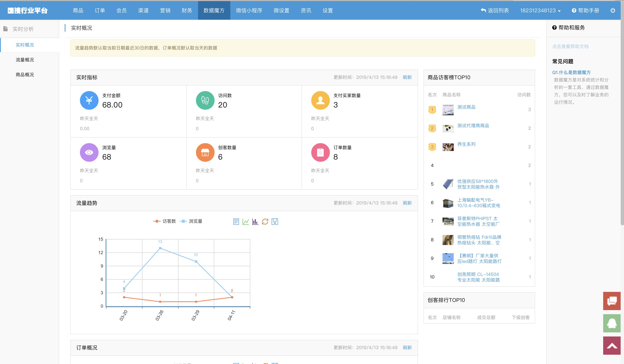Click the 03-26 浏览量 data point 13
The height and width of the screenshot is (364, 624).
(160, 248)
